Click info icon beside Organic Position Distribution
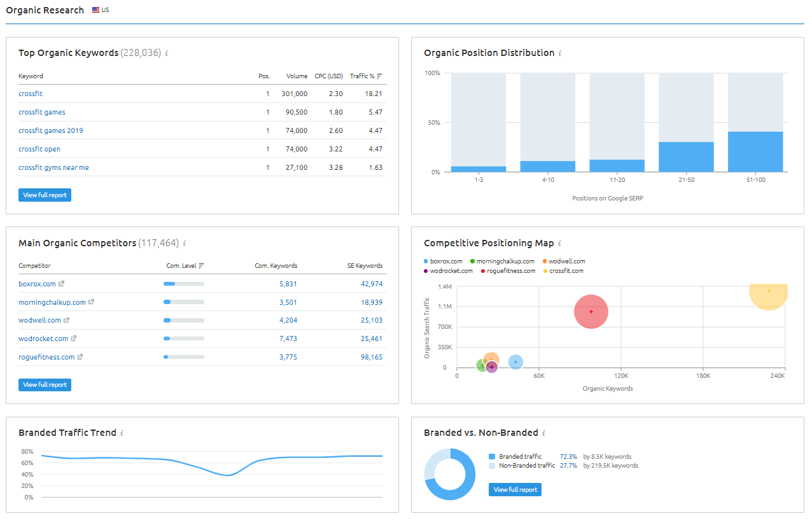812x523 pixels. (x=560, y=53)
